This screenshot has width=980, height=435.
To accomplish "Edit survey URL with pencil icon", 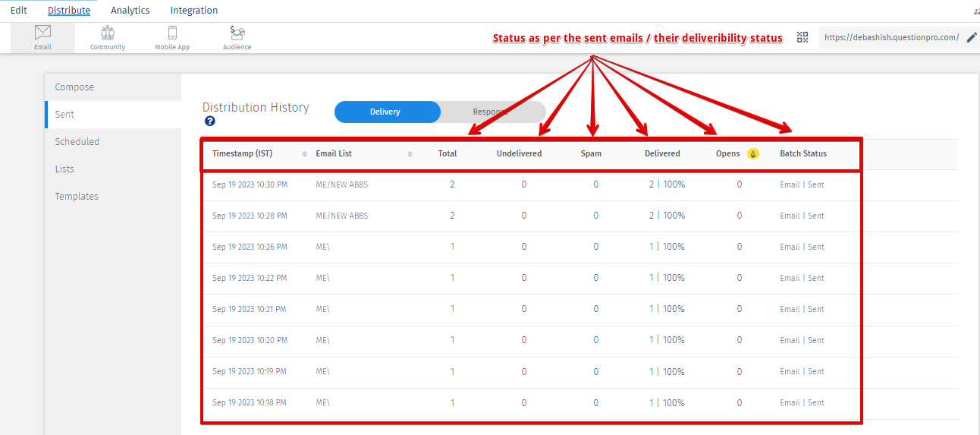I will [x=972, y=37].
